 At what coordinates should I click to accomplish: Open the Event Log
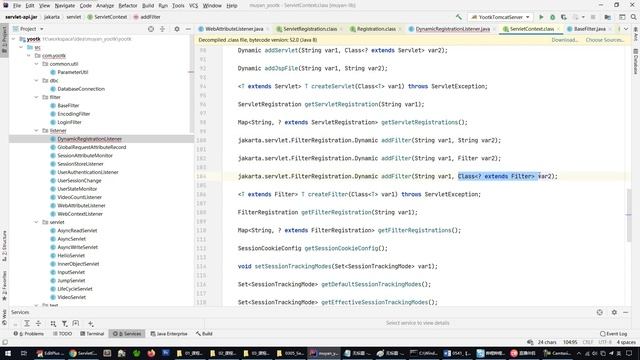[613, 334]
